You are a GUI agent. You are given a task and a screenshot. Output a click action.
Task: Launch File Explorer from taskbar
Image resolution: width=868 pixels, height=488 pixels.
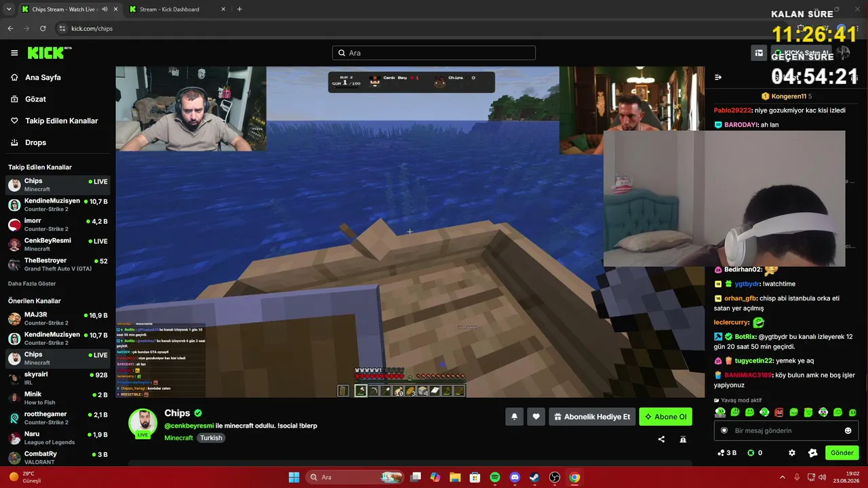tap(455, 477)
